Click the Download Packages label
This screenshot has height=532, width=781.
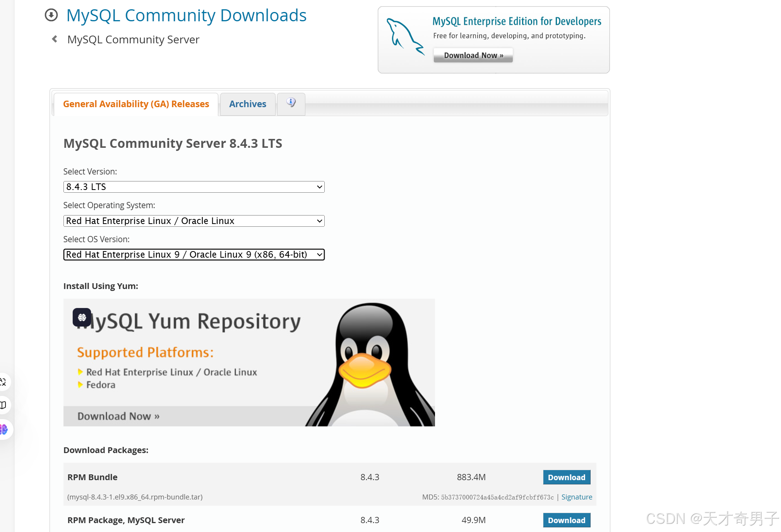(106, 450)
